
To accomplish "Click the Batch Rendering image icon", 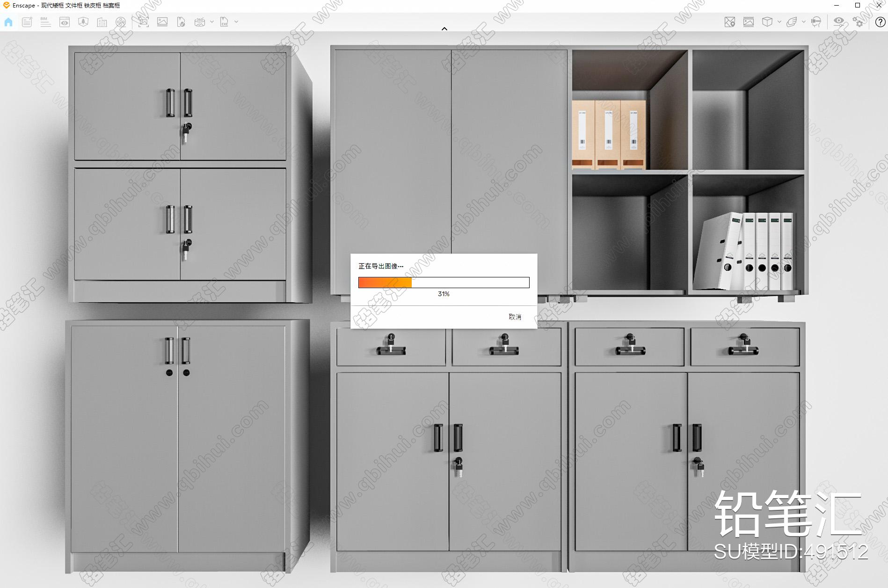I will pyautogui.click(x=162, y=22).
